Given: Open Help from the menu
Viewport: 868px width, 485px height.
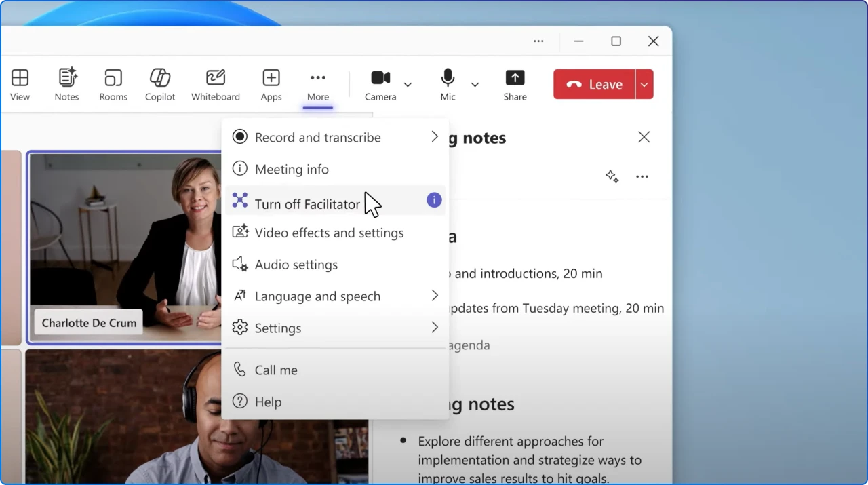Looking at the screenshot, I should (336, 402).
